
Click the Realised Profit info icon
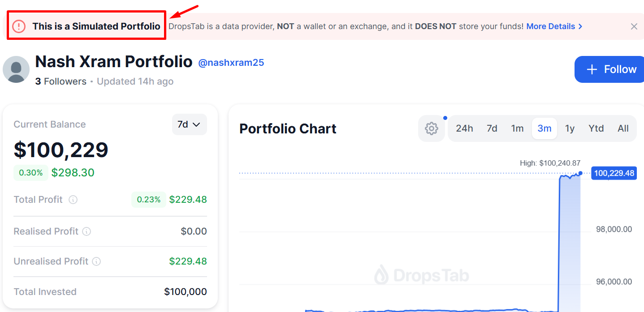click(x=86, y=231)
